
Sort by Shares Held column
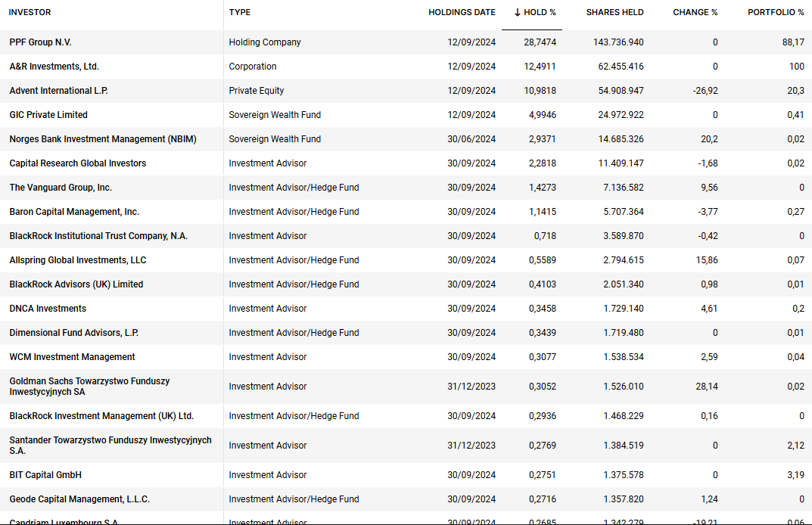pyautogui.click(x=614, y=12)
